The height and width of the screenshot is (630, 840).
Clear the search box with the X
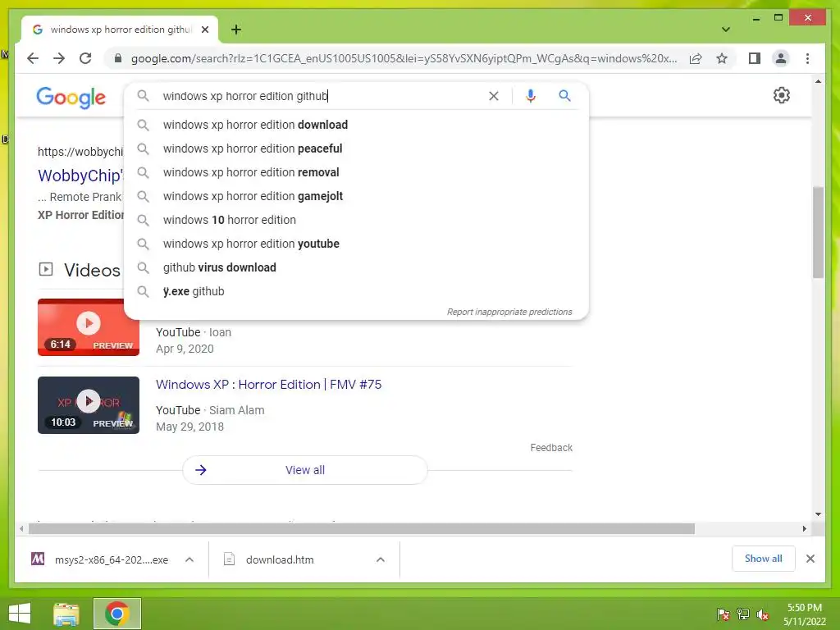coord(493,96)
